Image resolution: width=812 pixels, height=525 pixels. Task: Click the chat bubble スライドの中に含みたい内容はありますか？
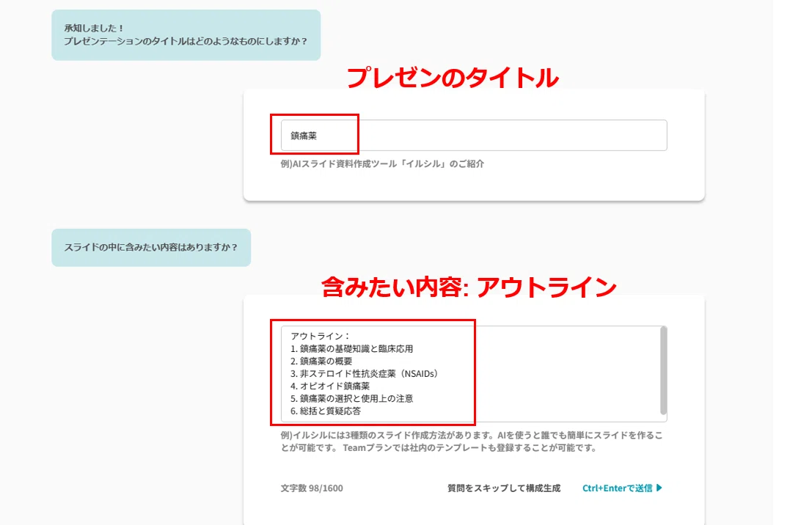pyautogui.click(x=151, y=248)
